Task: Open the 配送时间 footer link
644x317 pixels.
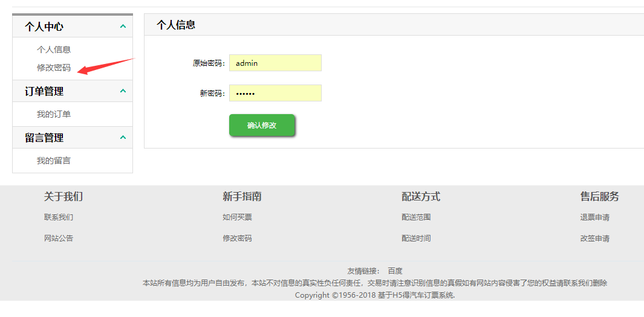Action: click(x=416, y=239)
